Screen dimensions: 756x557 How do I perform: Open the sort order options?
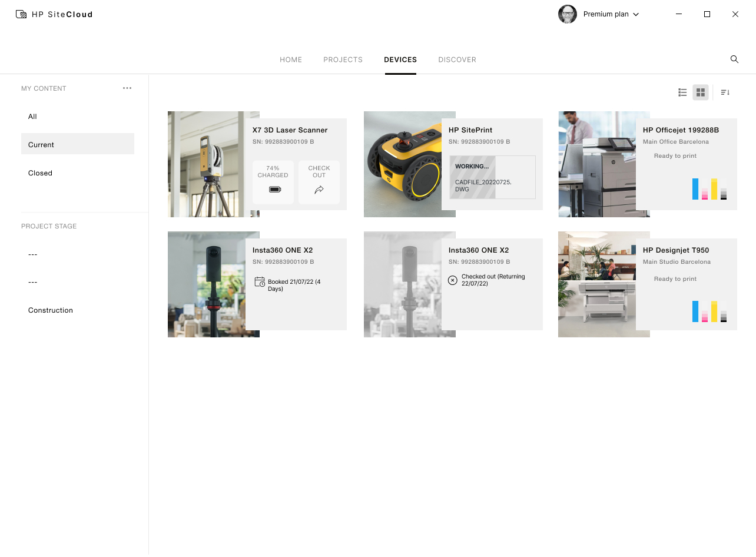725,92
